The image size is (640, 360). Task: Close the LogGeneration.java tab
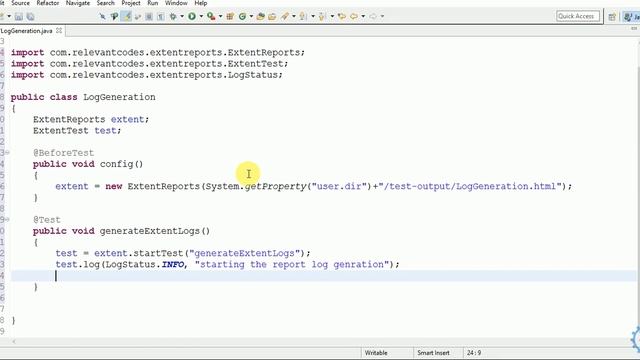pos(59,31)
